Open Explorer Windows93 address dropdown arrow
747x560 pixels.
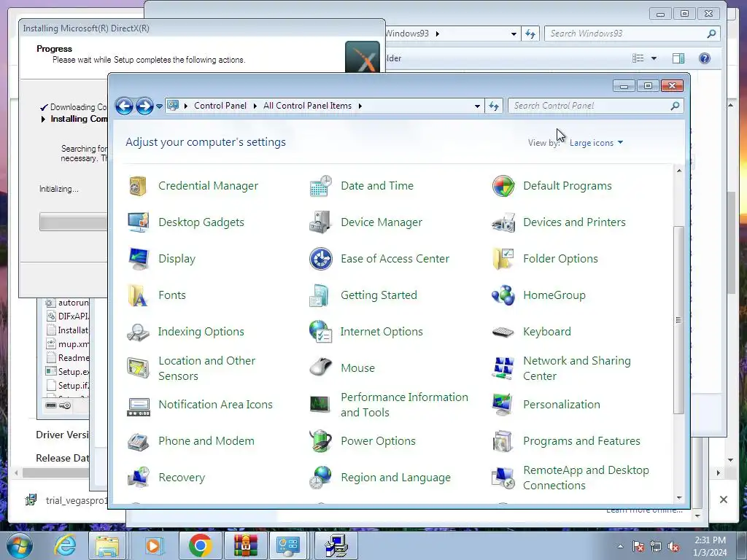(514, 34)
